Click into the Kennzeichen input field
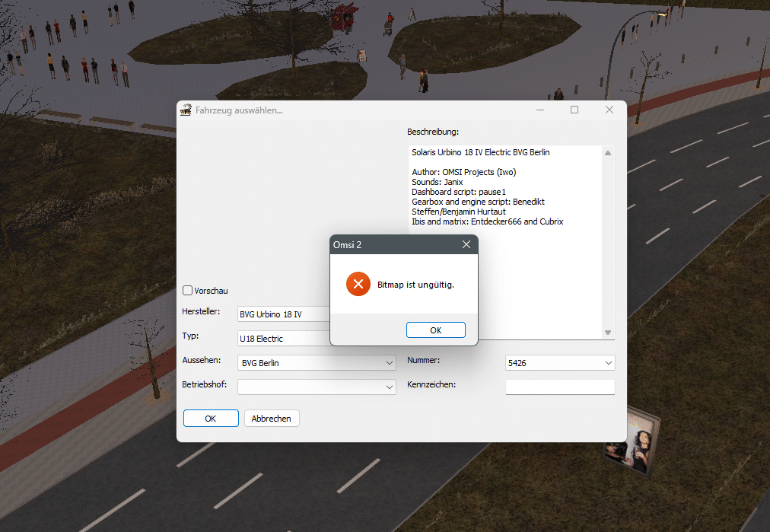770x532 pixels. [559, 387]
